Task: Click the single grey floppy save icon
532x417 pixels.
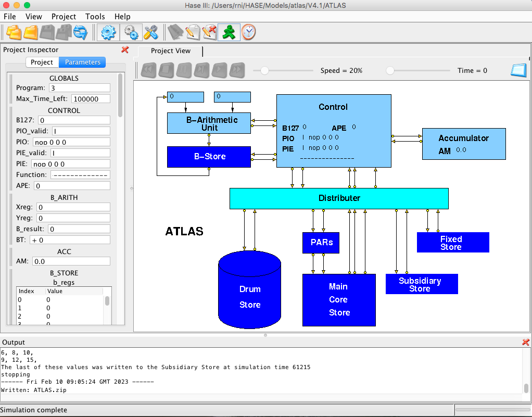Action: [x=47, y=33]
